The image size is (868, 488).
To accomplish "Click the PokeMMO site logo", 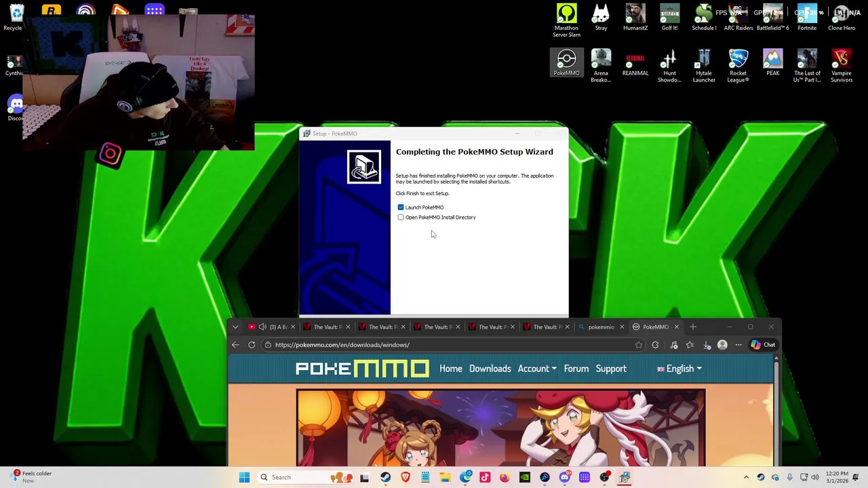I will pyautogui.click(x=362, y=369).
